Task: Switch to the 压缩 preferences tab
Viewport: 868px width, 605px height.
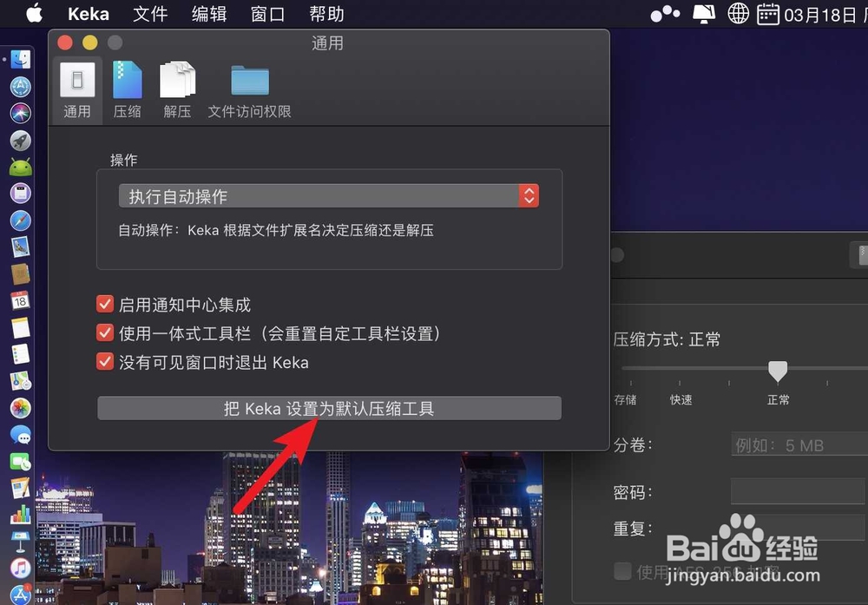Action: 128,90
